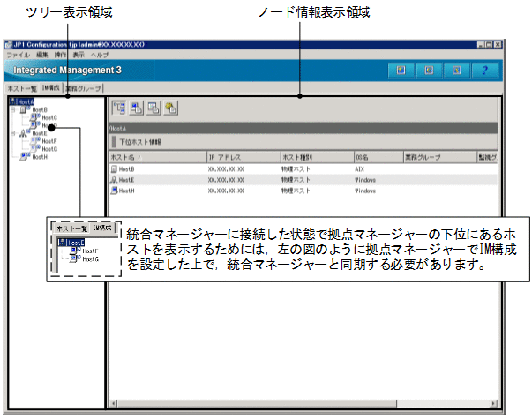Select HostE manager icon in the tree

[25, 133]
